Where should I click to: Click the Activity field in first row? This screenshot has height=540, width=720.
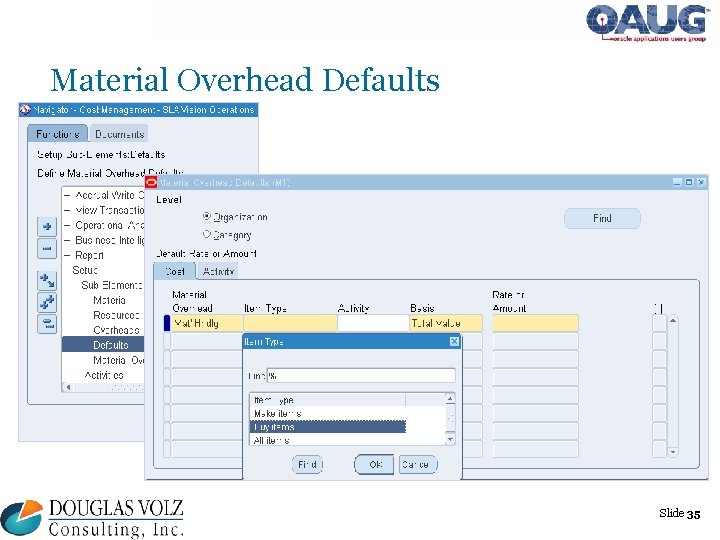point(373,323)
